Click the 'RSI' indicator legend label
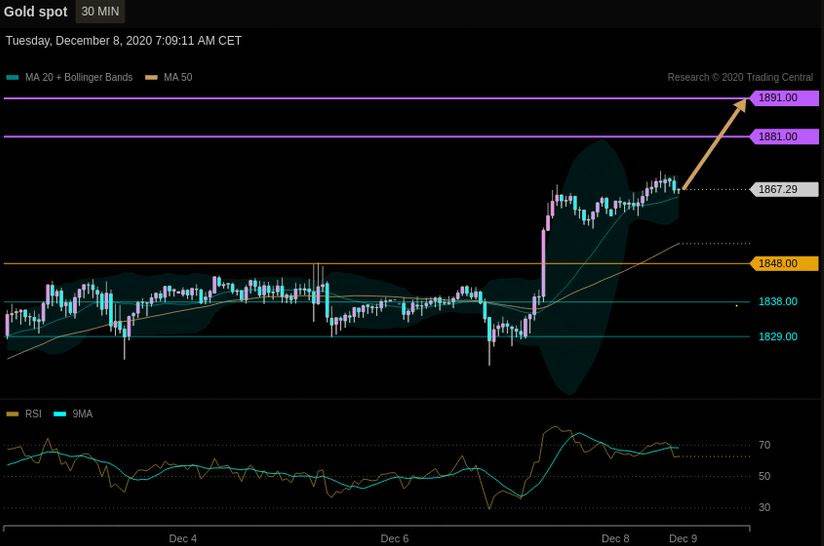 pyautogui.click(x=33, y=414)
